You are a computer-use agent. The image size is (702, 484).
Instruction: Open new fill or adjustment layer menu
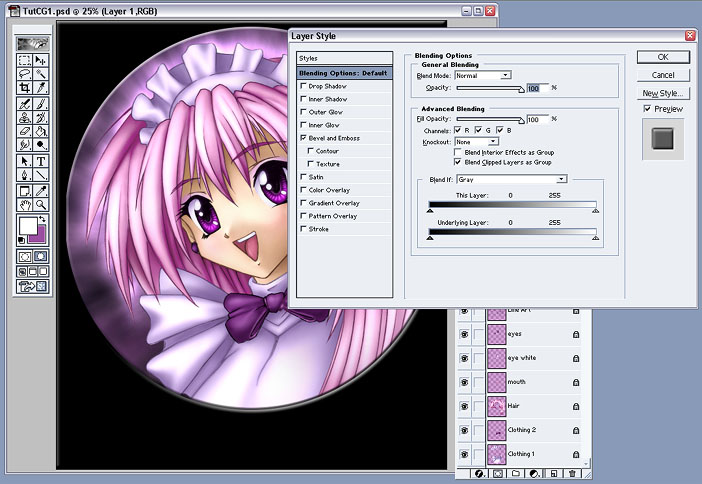(534, 473)
